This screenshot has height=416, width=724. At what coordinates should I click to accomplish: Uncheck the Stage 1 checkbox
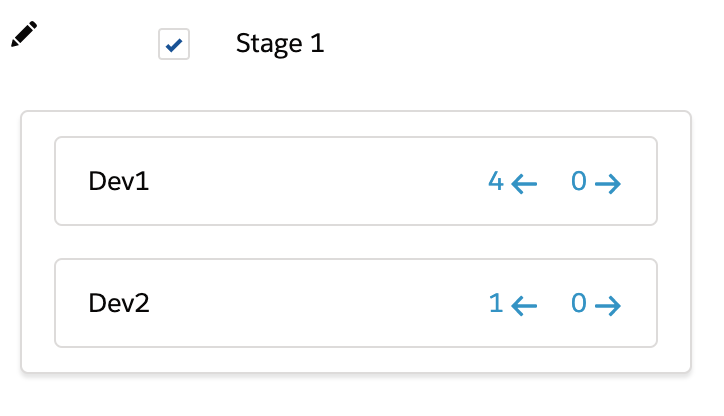pyautogui.click(x=174, y=44)
